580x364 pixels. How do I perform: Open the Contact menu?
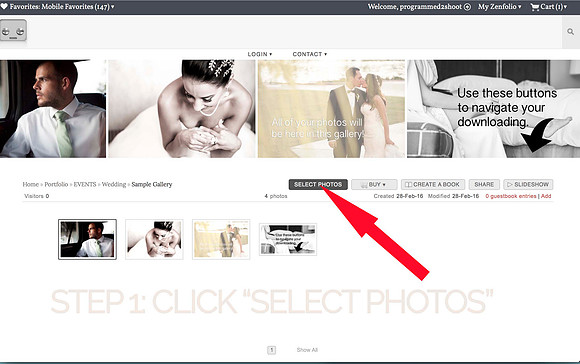310,54
